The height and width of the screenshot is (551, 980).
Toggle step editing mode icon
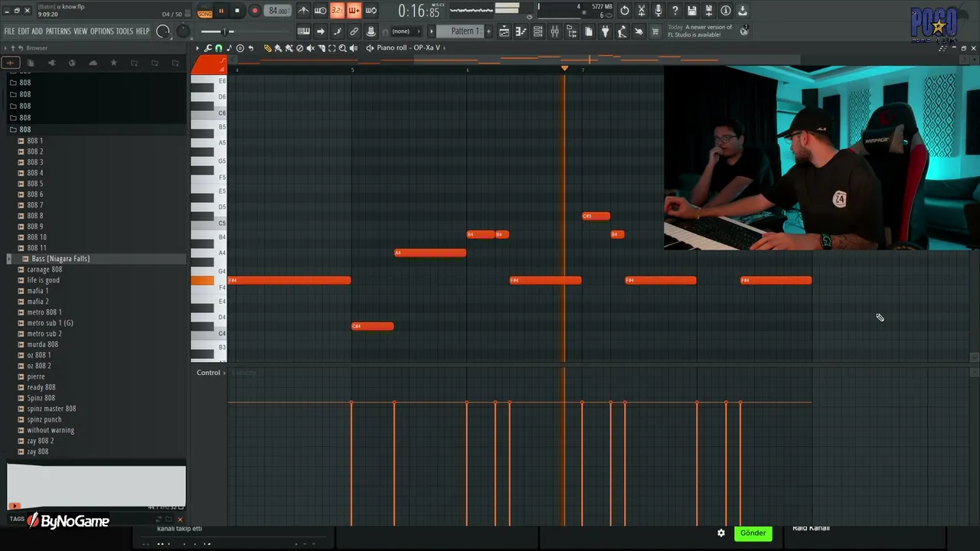[338, 31]
